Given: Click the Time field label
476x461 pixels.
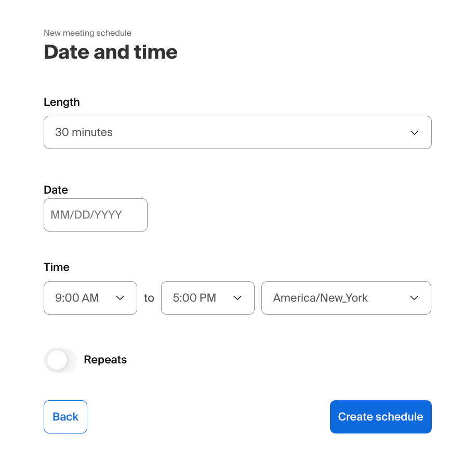Looking at the screenshot, I should click(57, 267).
